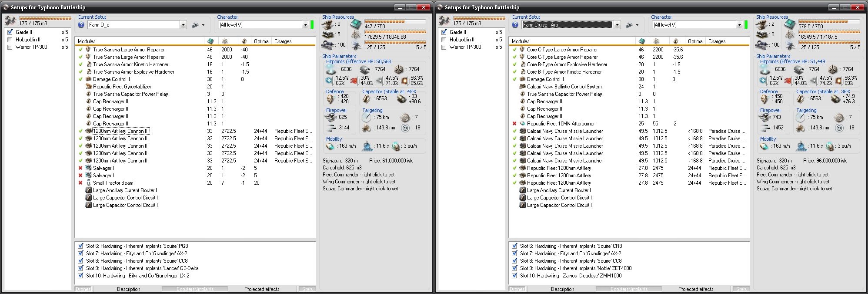The image size is (868, 294).
Task: Toggle Republic Fleet 10MN Afterburner red X status
Action: pos(514,124)
